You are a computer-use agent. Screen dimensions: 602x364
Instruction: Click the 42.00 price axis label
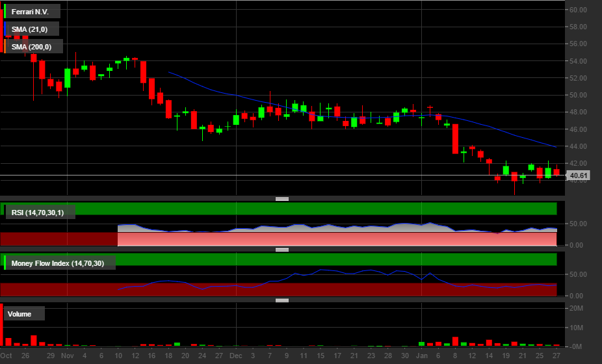pos(578,162)
